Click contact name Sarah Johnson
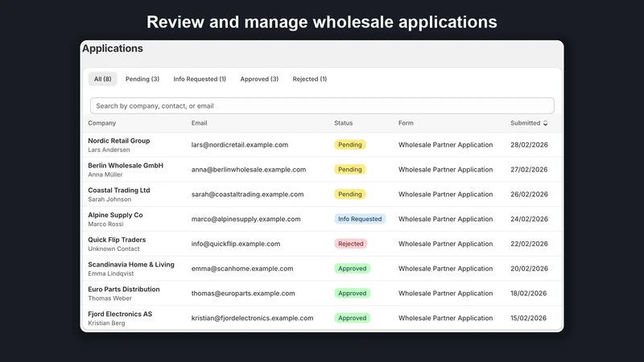The width and height of the screenshot is (644, 362). coord(109,200)
